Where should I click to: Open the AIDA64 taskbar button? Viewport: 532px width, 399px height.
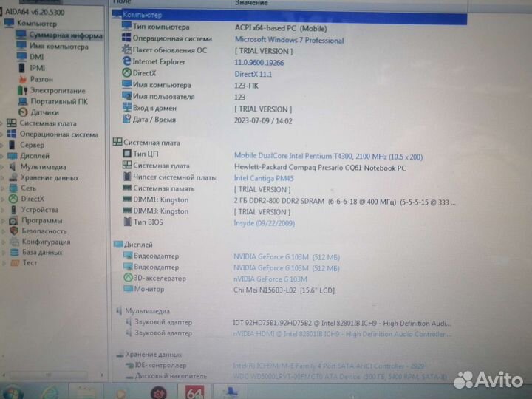(195, 392)
